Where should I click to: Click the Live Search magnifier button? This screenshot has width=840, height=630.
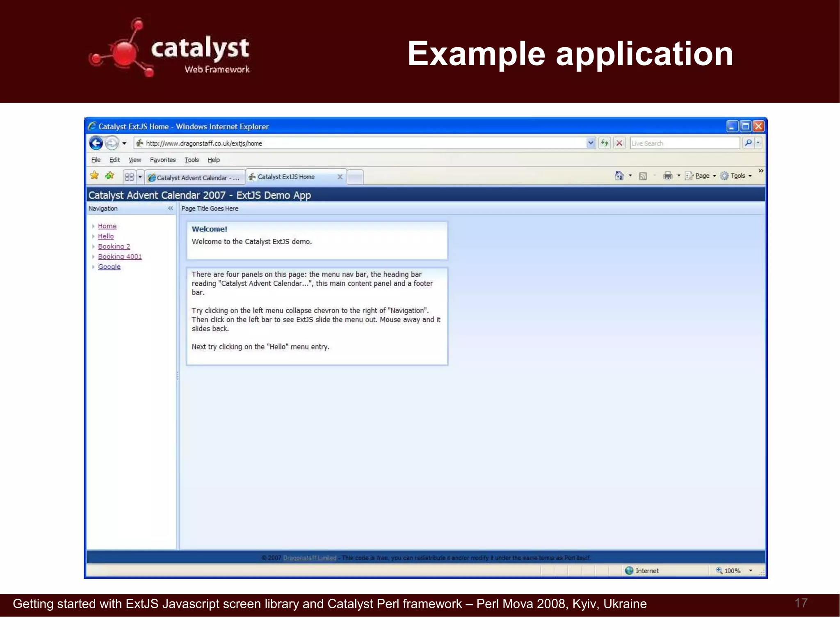pos(748,143)
